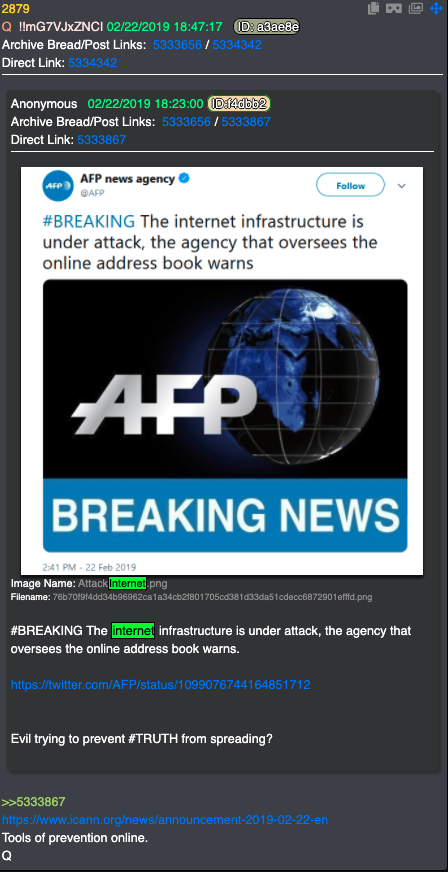Viewport: 448px width, 872px height.
Task: Click the ID: f4dbb2 badge
Action: point(240,103)
